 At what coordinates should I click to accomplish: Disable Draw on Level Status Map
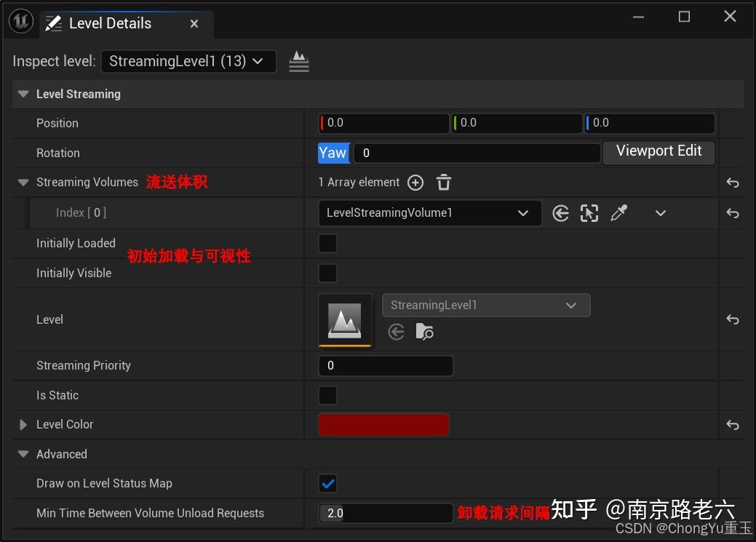(x=327, y=483)
